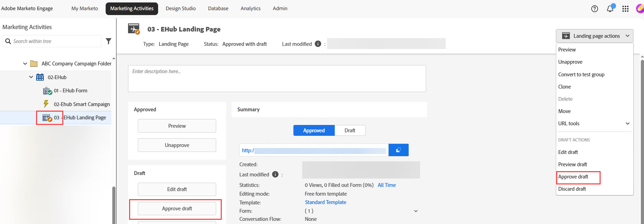Click the 03 - EHub Landing Page tree icon
This screenshot has width=644, height=224.
(x=47, y=118)
